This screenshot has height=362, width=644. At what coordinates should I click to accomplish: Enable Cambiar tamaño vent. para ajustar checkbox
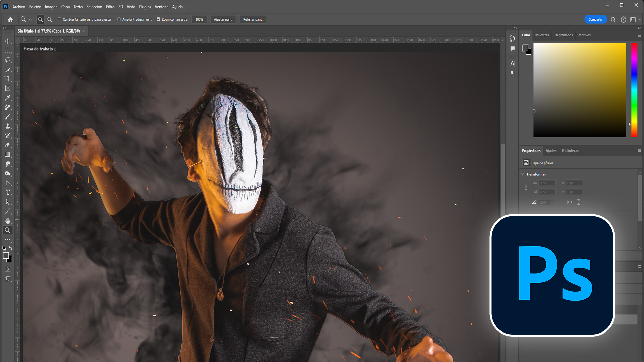click(60, 19)
